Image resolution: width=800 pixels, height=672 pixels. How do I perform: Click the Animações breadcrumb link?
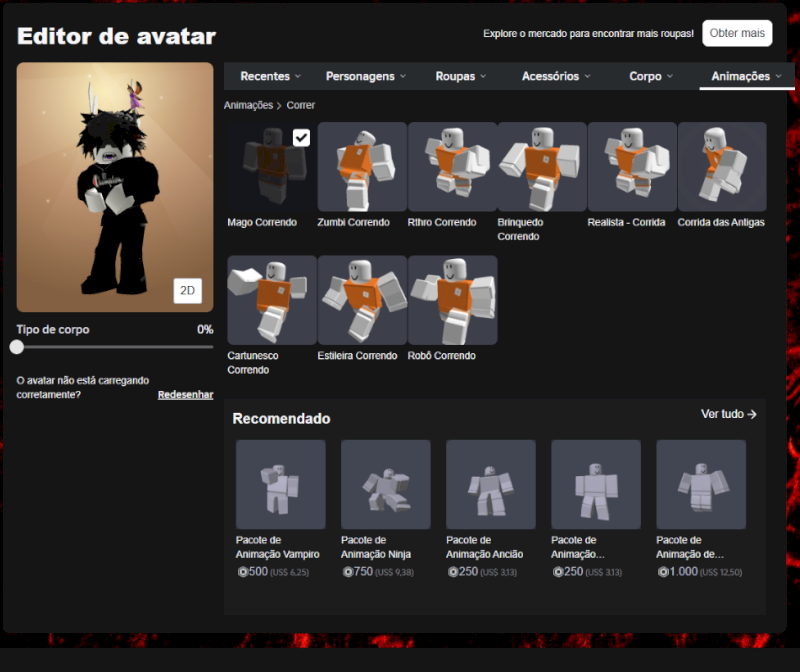point(248,105)
